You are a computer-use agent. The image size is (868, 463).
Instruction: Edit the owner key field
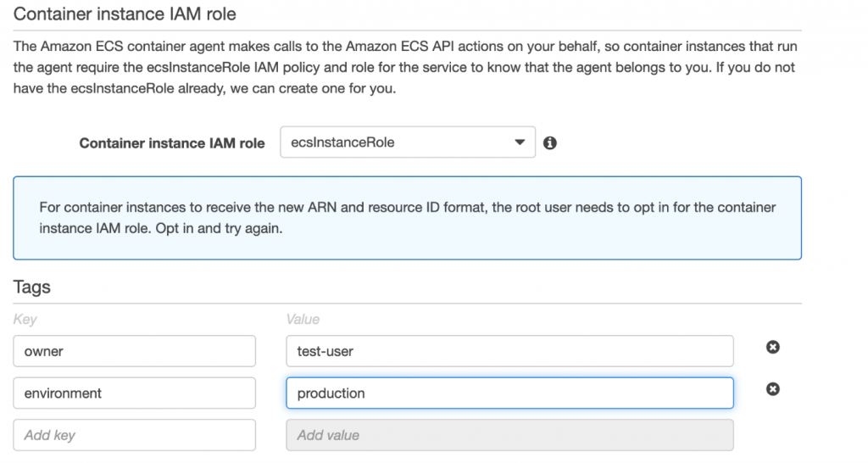135,351
